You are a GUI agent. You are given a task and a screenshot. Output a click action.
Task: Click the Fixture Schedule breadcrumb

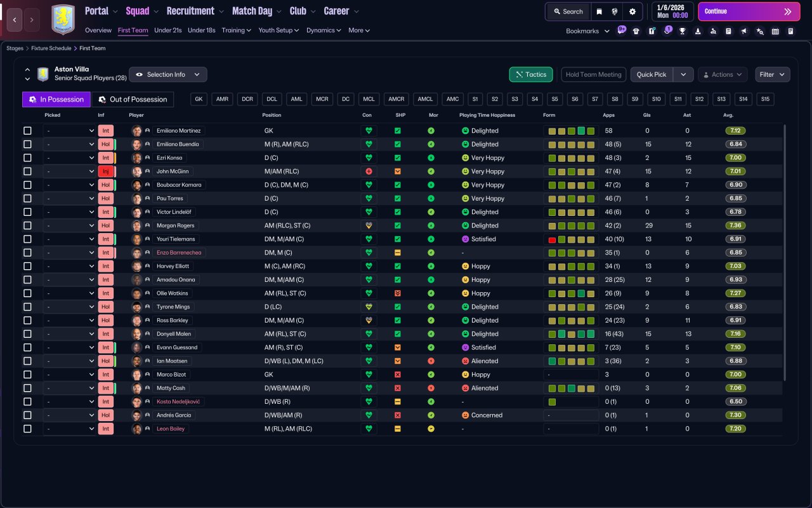[51, 48]
